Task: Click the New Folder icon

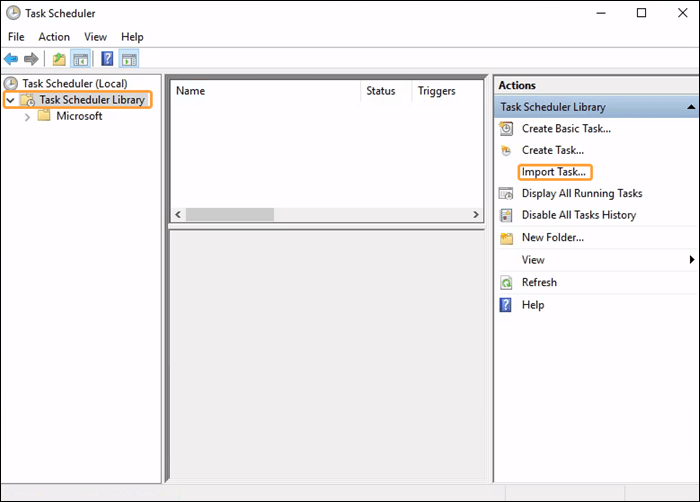Action: [506, 238]
